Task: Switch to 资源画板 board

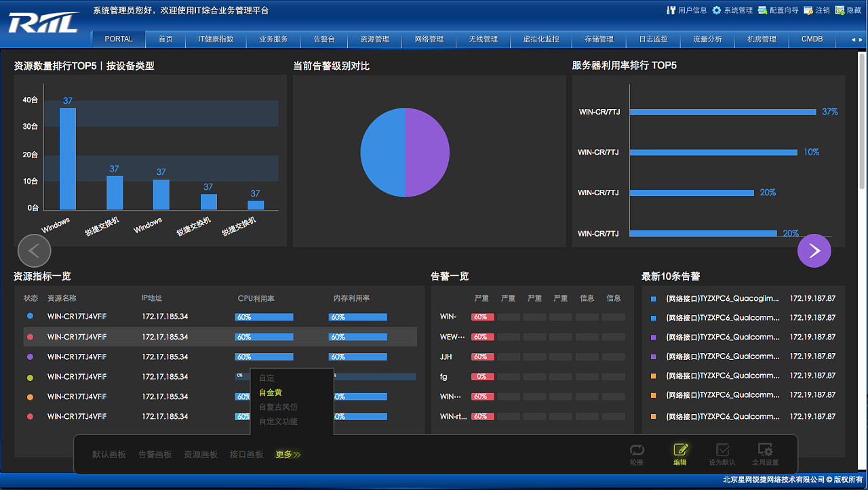Action: click(201, 455)
